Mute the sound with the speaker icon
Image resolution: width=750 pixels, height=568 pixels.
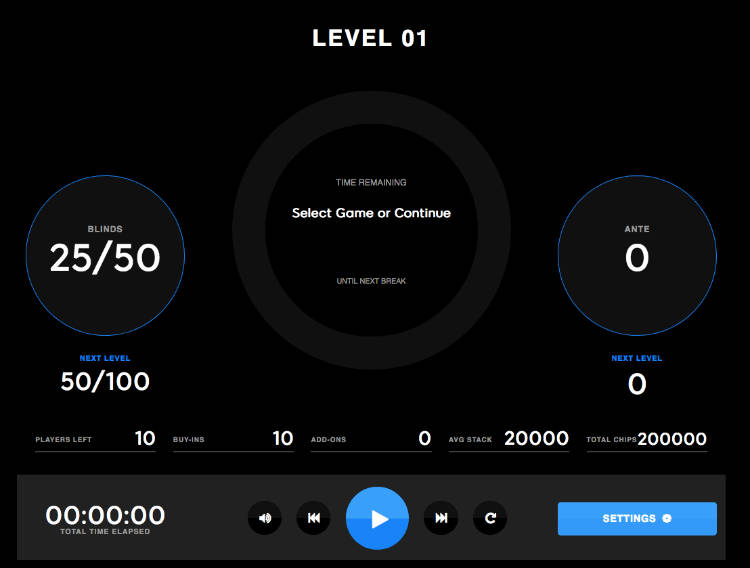pyautogui.click(x=265, y=518)
